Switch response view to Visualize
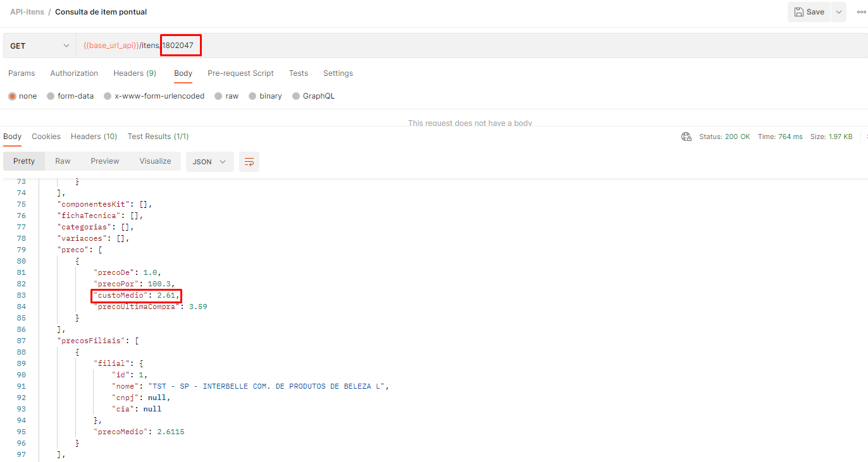Screen dimensions: 868x462 tap(156, 161)
